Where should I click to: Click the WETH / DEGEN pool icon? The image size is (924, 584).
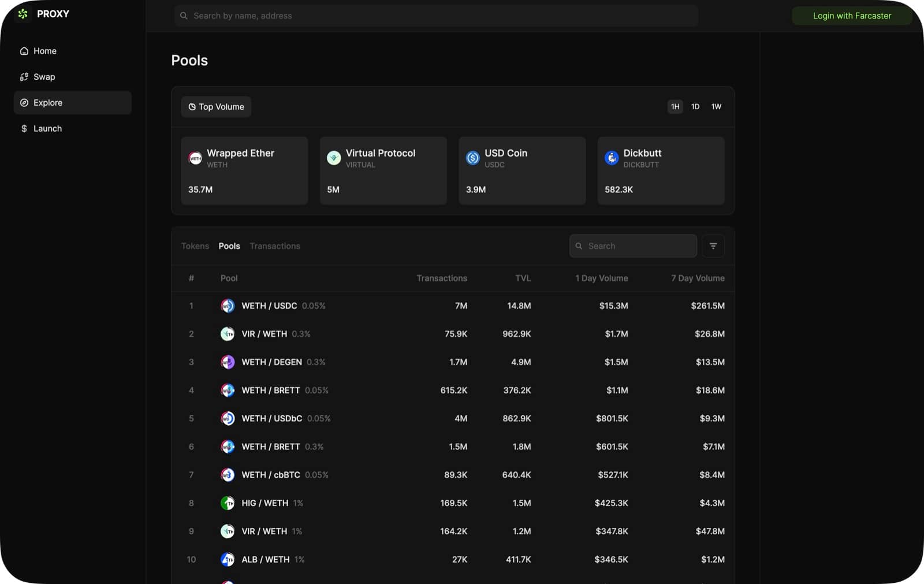point(228,362)
